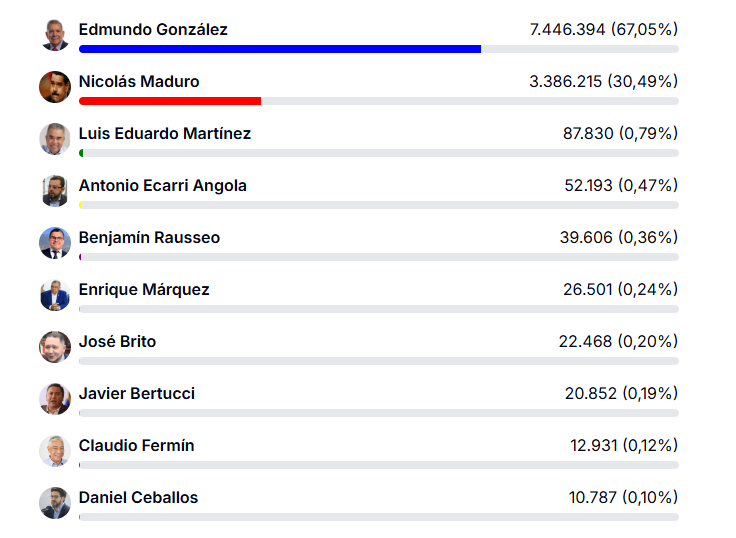Select the Benjamín Rausseo name text
This screenshot has height=538, width=736.
[x=149, y=238]
